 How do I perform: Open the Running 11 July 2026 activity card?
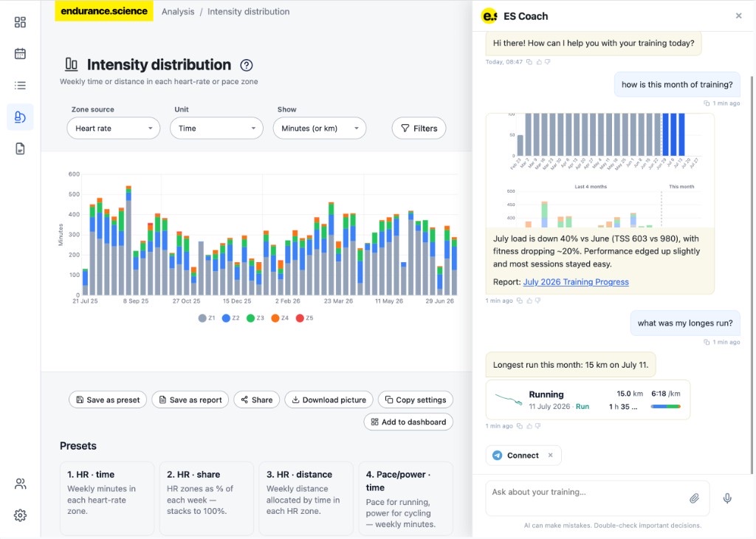pyautogui.click(x=588, y=400)
